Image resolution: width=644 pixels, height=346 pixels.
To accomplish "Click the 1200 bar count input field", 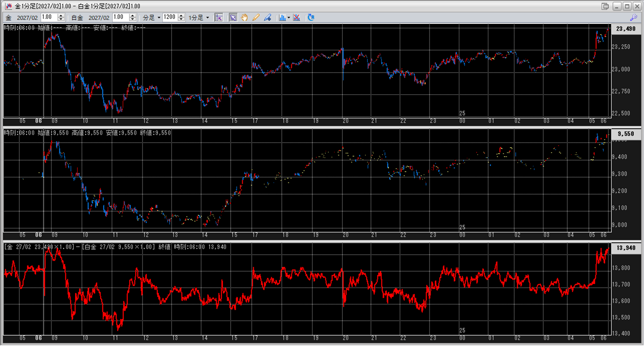I will (x=170, y=17).
